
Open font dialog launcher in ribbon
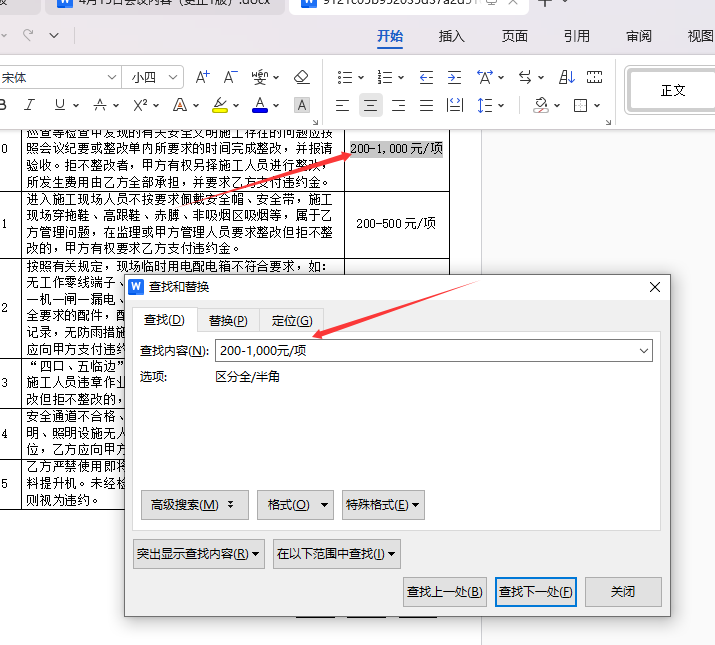315,122
